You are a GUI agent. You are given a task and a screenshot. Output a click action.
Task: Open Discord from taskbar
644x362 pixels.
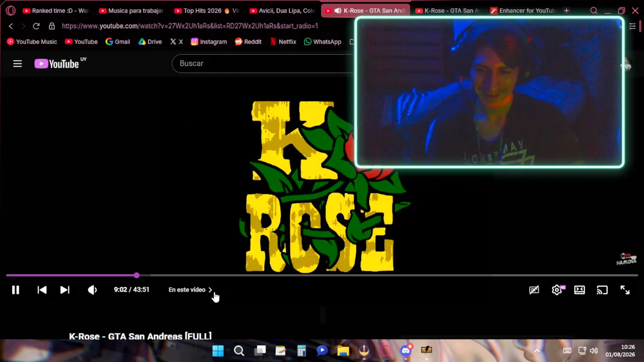click(x=406, y=350)
